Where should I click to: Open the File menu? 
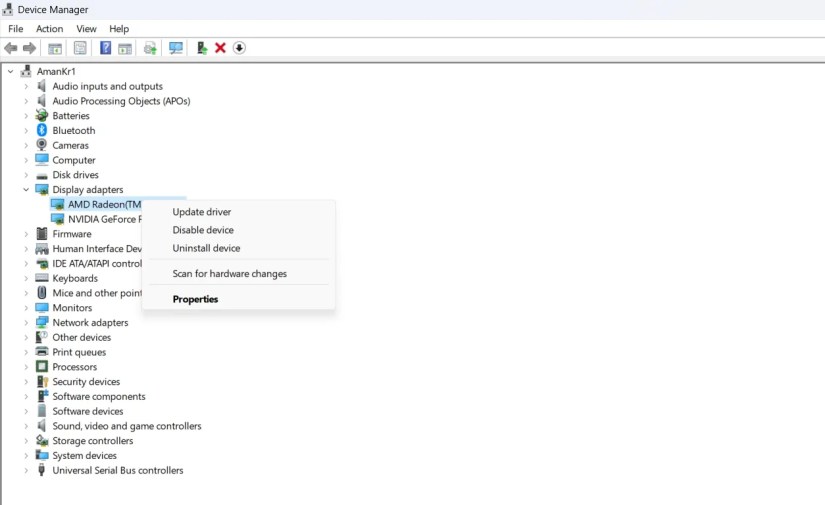pos(15,29)
